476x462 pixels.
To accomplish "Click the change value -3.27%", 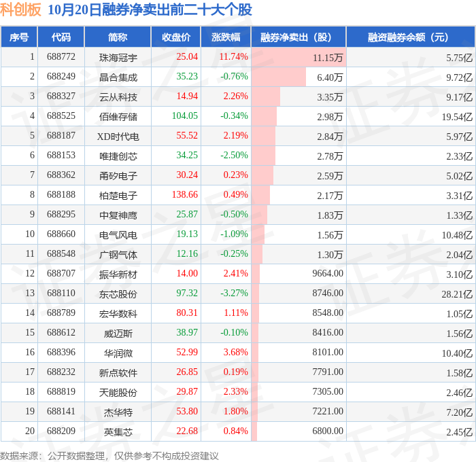I will (x=234, y=294).
